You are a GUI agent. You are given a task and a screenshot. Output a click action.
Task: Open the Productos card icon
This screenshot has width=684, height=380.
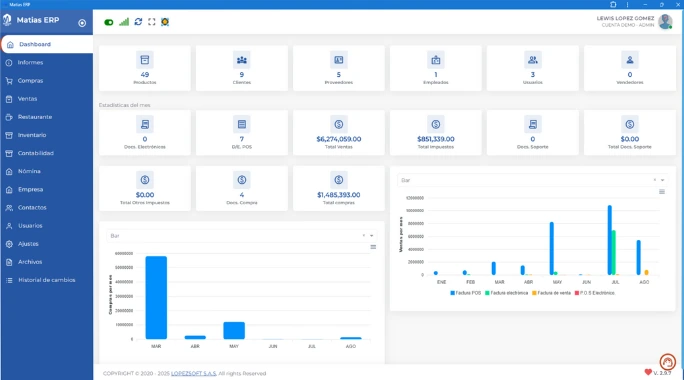tap(145, 60)
